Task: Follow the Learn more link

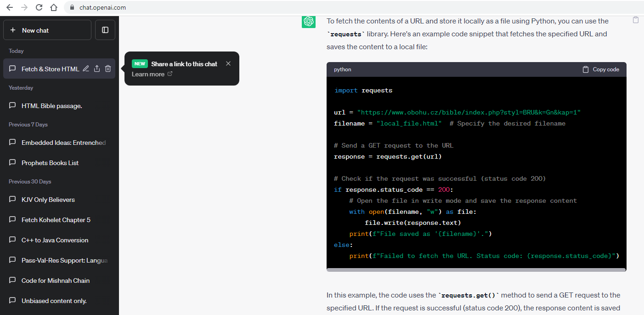Action: (x=152, y=74)
